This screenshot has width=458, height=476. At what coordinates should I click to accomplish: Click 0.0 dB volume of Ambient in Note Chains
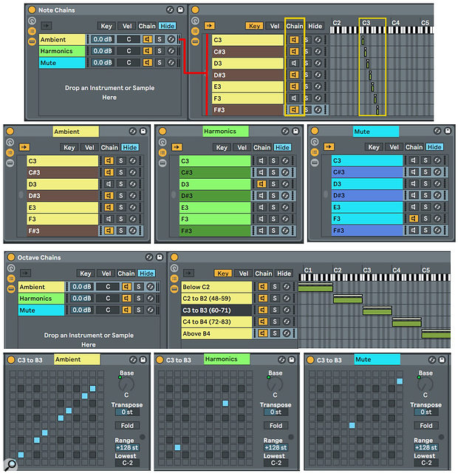(x=102, y=39)
